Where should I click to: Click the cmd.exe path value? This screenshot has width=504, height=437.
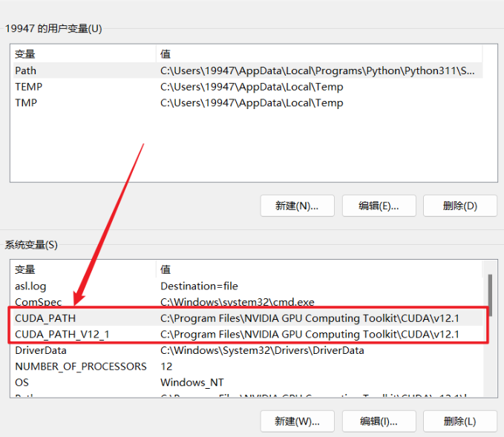[x=238, y=302]
